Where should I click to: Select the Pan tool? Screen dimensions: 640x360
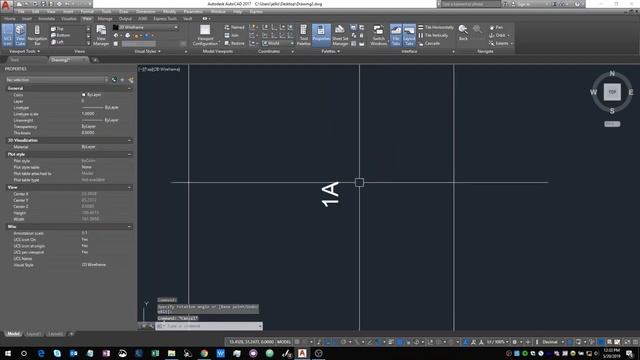point(496,27)
